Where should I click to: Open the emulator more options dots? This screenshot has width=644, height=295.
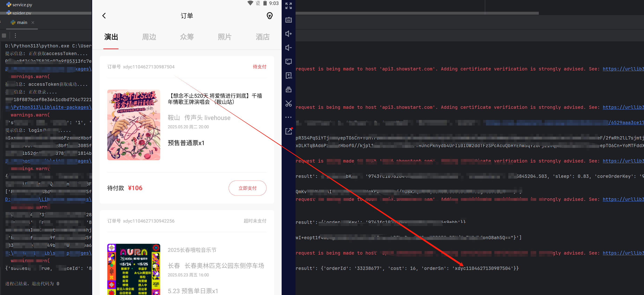tap(289, 117)
